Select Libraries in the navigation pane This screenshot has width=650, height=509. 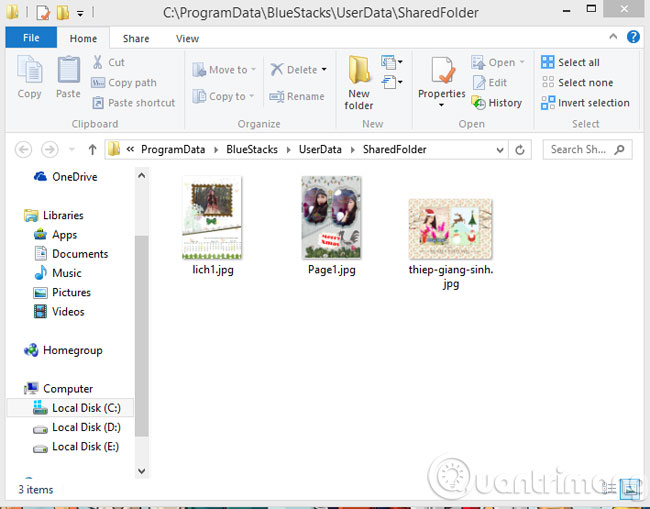click(54, 215)
